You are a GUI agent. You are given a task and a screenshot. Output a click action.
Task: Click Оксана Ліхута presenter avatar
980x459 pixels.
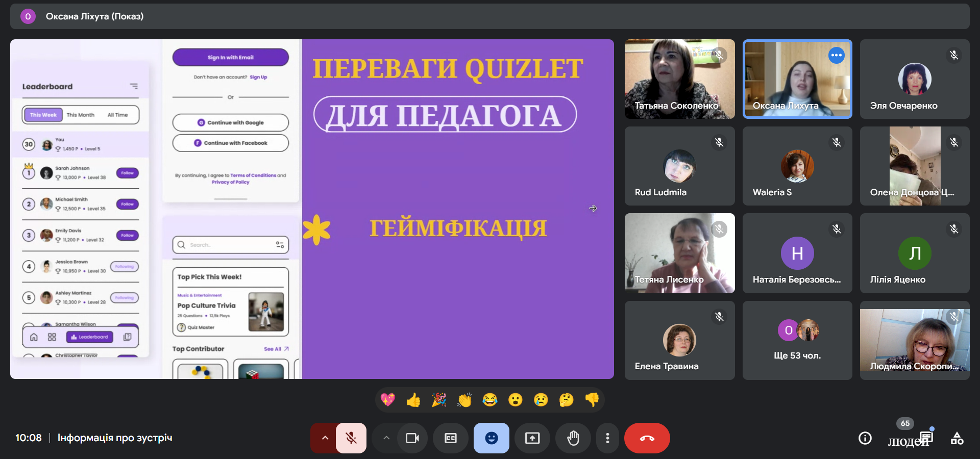tap(28, 16)
